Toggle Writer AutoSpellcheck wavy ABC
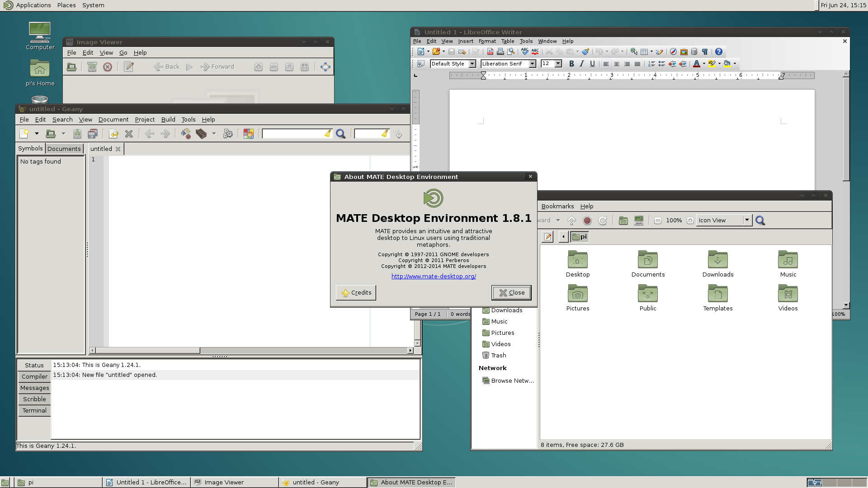 coord(535,52)
